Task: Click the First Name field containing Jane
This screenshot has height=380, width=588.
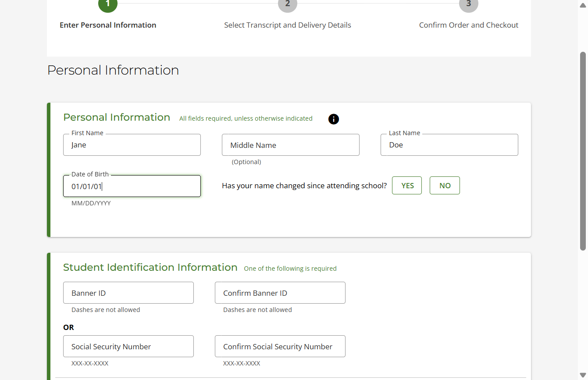Action: pos(132,145)
